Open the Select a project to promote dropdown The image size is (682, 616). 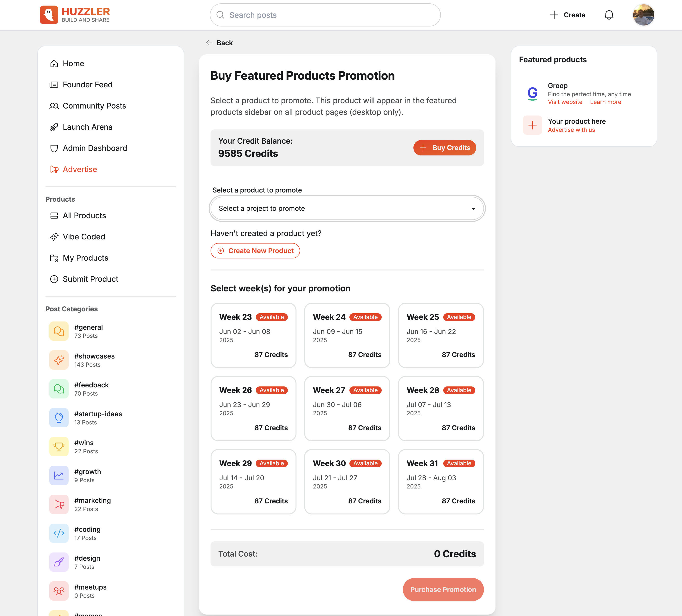[x=347, y=208]
